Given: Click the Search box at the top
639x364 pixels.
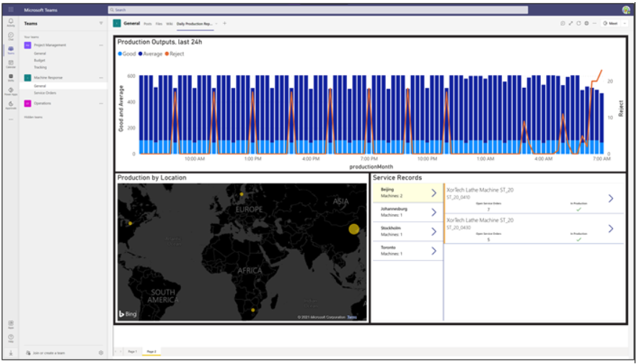Looking at the screenshot, I should (317, 10).
